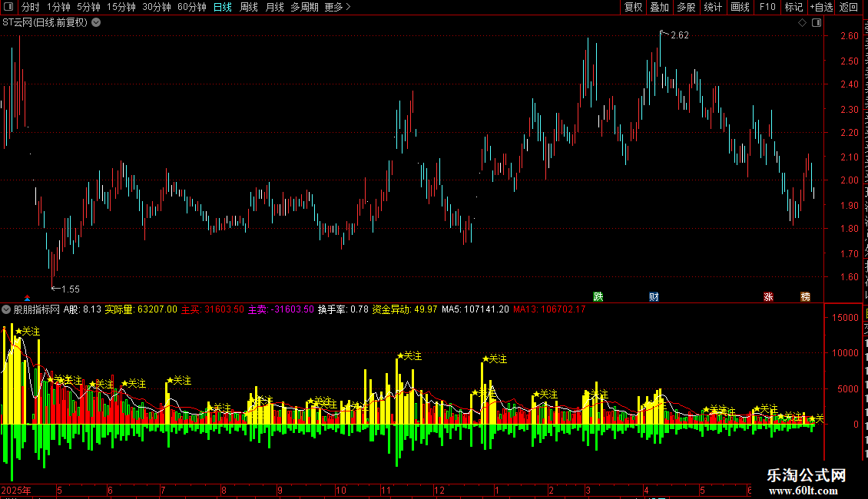Screen dimensions: 868x499
Task: Click the 叠加 overlay button
Action: click(659, 7)
